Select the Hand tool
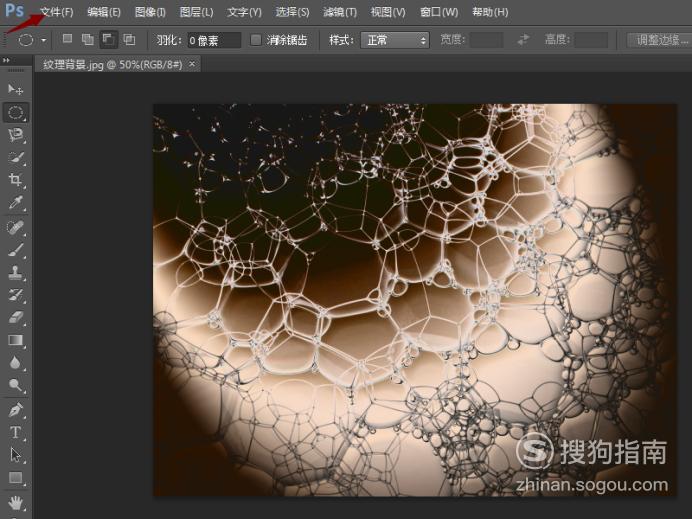This screenshot has width=692, height=519. pos(16,502)
